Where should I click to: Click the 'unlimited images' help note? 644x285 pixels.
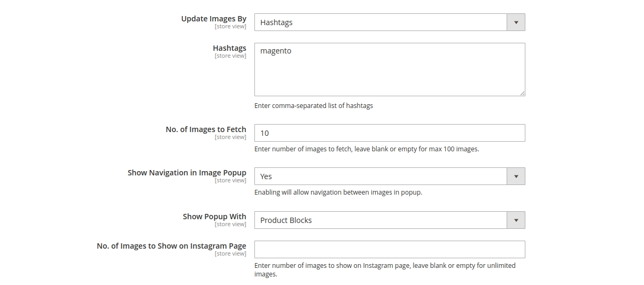pos(385,269)
